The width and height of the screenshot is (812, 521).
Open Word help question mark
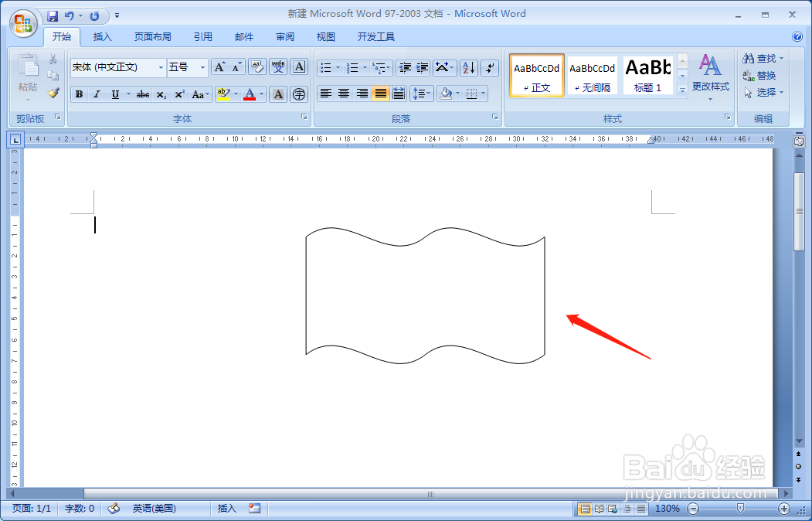(797, 36)
